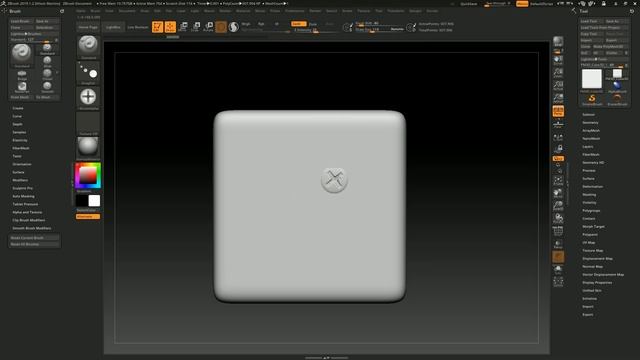Viewport: 640px width, 360px height.
Task: Click the SwitchColor black and white swatches
Action: [x=88, y=200]
